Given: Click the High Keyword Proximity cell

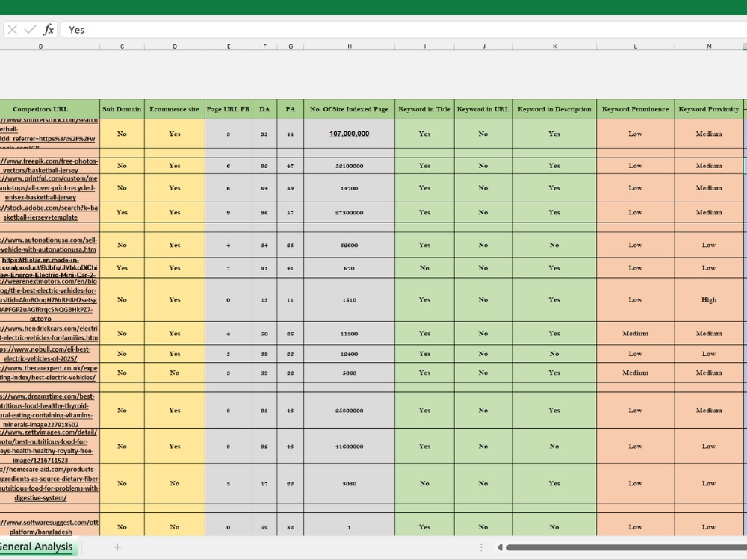Looking at the screenshot, I should coord(709,300).
